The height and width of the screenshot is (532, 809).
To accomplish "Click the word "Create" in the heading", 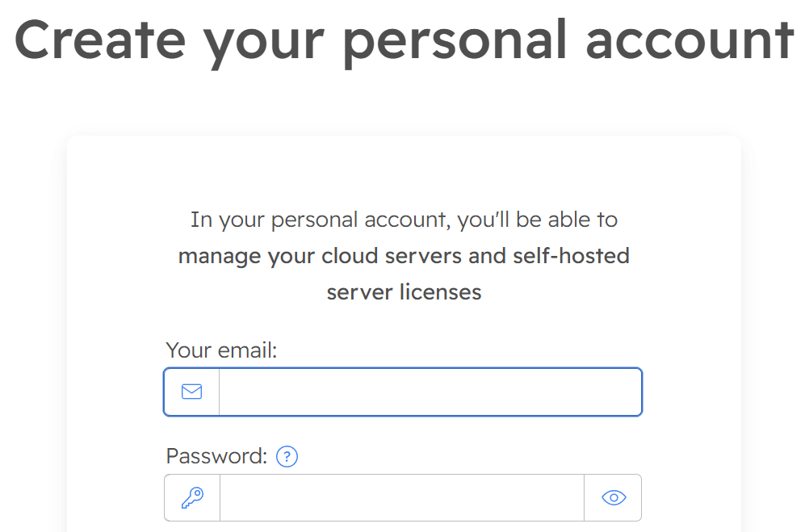I will pyautogui.click(x=101, y=39).
